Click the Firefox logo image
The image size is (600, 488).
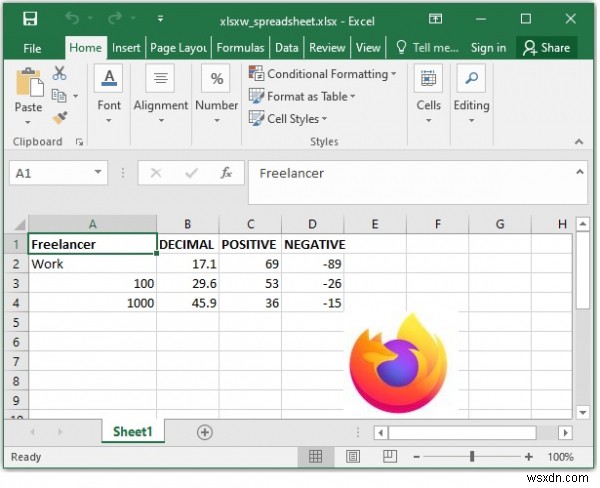tap(398, 363)
